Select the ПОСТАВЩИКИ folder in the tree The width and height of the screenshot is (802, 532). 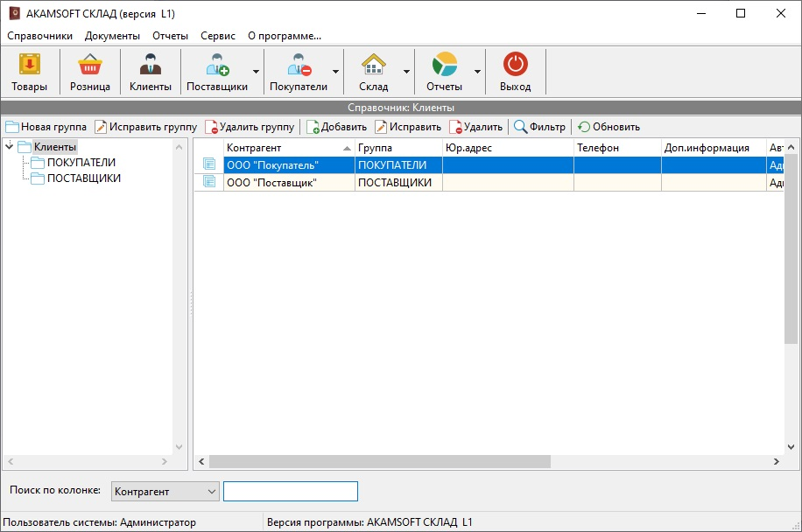point(83,178)
